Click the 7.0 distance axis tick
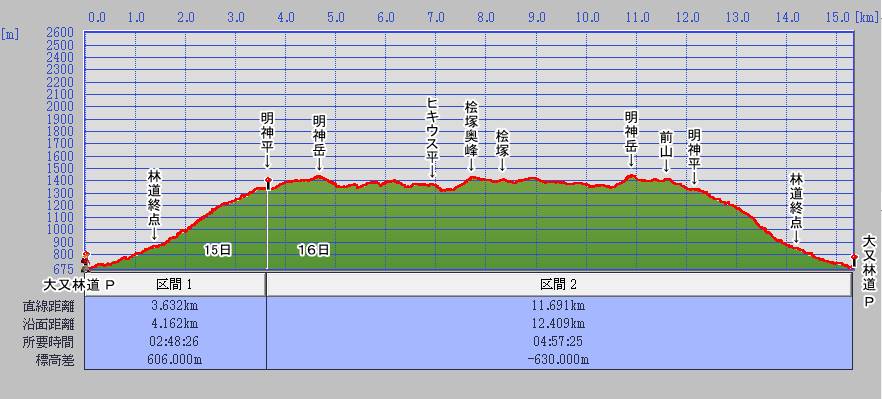Viewport: 882px width, 399px height. (x=436, y=17)
